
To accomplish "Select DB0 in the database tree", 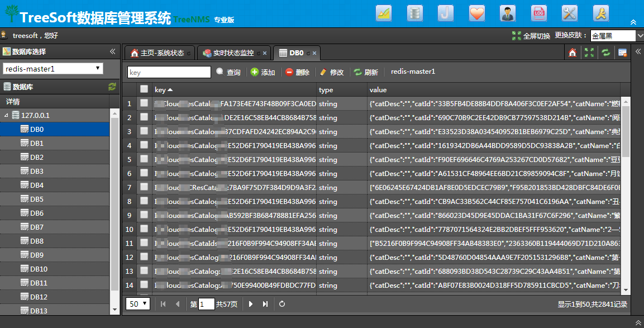I will tap(55, 129).
